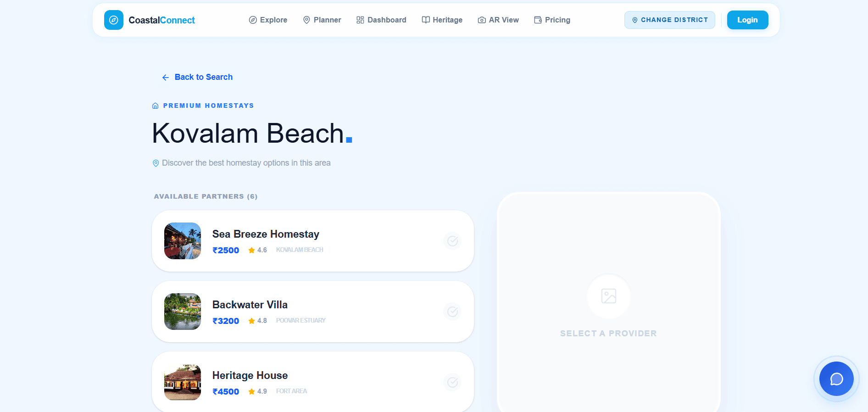Screen dimensions: 868x412
Task: Go back using Back to Search link
Action: pos(197,77)
